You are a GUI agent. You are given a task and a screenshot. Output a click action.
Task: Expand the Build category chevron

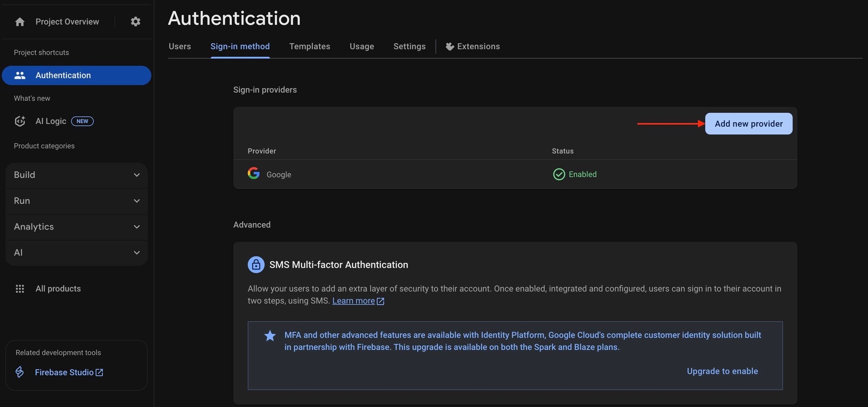tap(137, 175)
